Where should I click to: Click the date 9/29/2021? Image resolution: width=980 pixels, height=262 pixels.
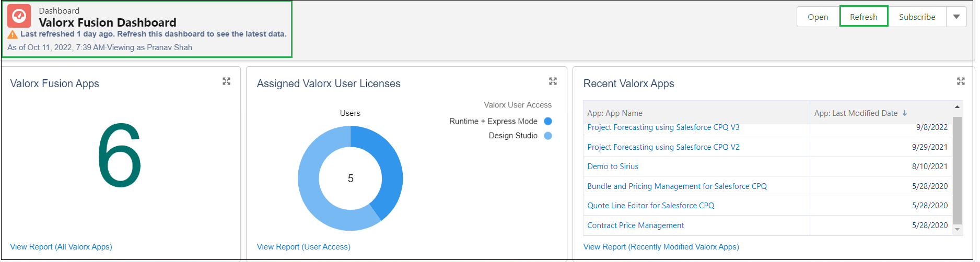930,147
